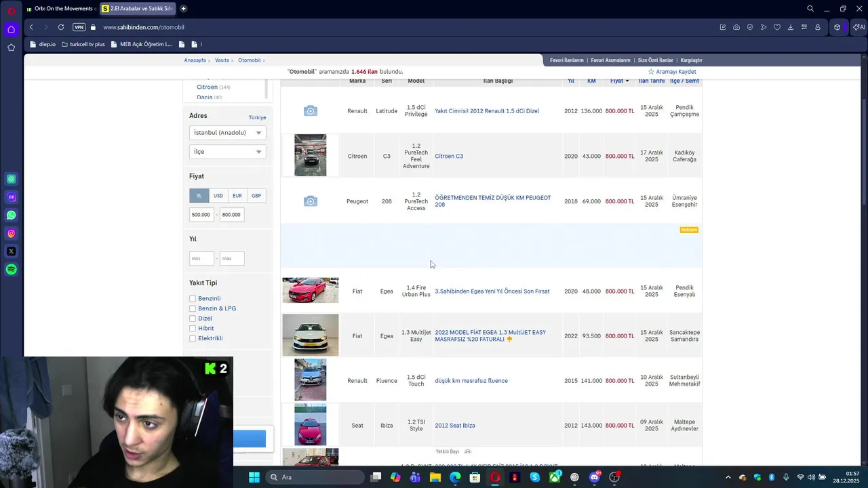Go to Anasayfa breadcrumb

(195, 60)
